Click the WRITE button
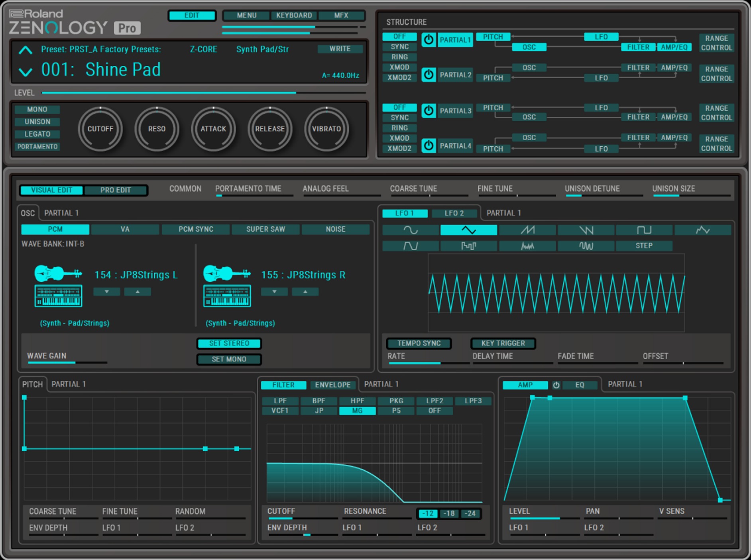 click(x=340, y=49)
